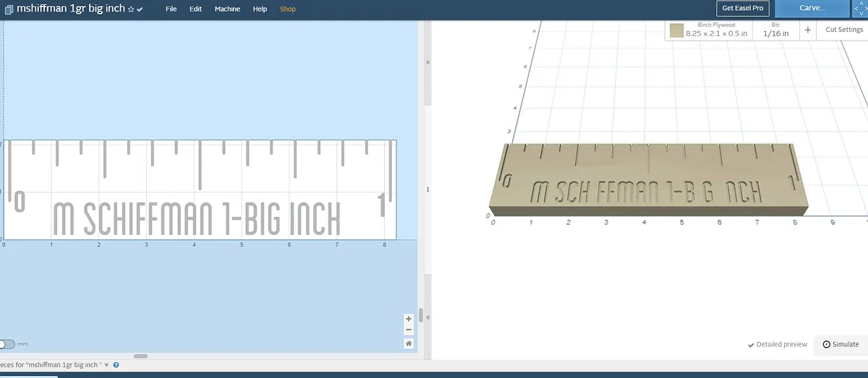
Task: Collapse the design pane with the lower double arrow
Action: coord(427,317)
